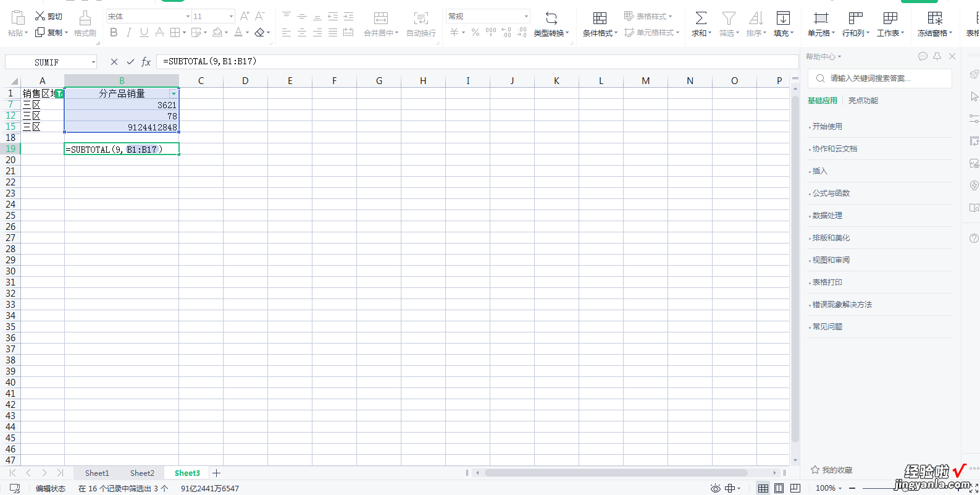Image resolution: width=980 pixels, height=495 pixels.
Task: Toggle strikethrough text formatting
Action: click(159, 32)
